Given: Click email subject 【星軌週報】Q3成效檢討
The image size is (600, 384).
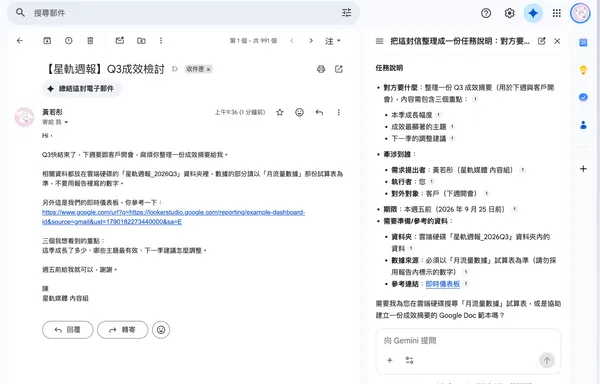Looking at the screenshot, I should [105, 69].
